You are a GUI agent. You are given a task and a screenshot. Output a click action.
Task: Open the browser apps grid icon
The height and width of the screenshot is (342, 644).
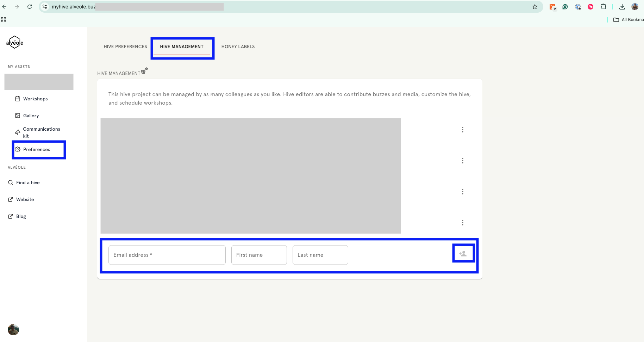pos(4,20)
